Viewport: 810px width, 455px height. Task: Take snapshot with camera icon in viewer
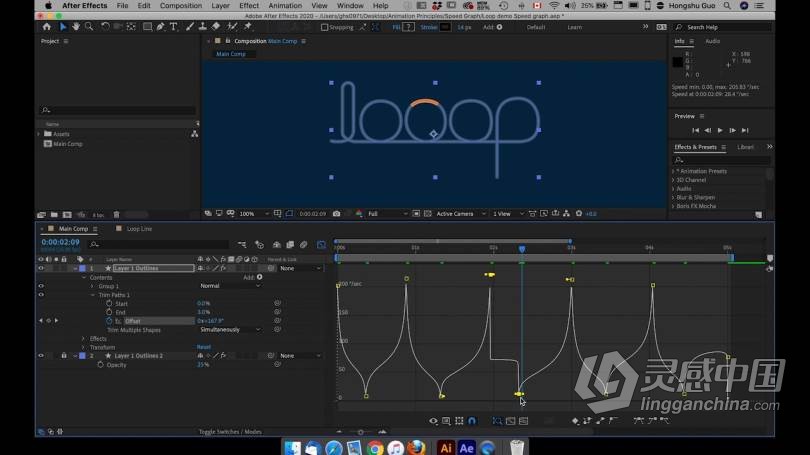336,214
